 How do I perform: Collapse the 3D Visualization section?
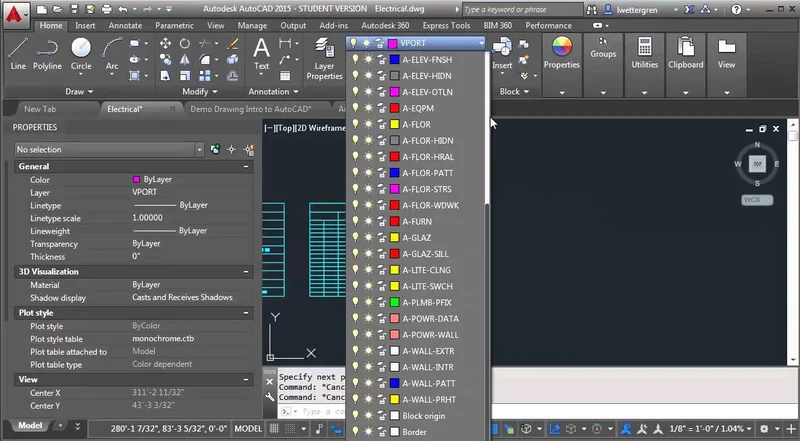coord(246,272)
